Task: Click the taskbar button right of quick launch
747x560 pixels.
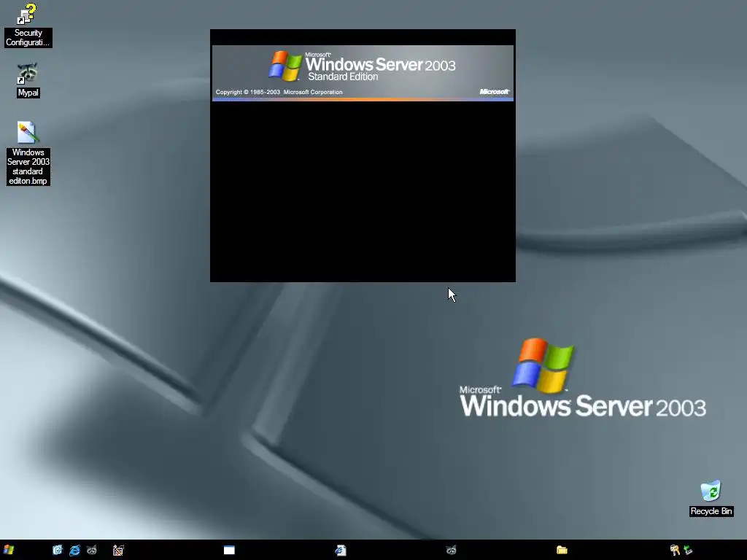Action: (x=118, y=550)
